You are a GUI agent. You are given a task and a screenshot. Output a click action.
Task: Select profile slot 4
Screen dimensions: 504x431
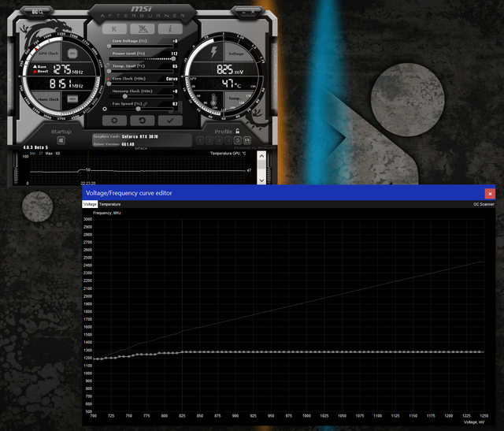[x=228, y=140]
